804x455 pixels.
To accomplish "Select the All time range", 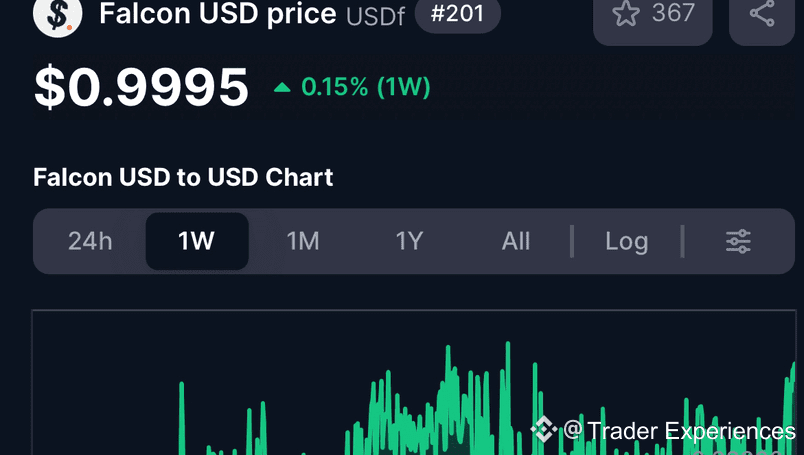I will coord(515,241).
